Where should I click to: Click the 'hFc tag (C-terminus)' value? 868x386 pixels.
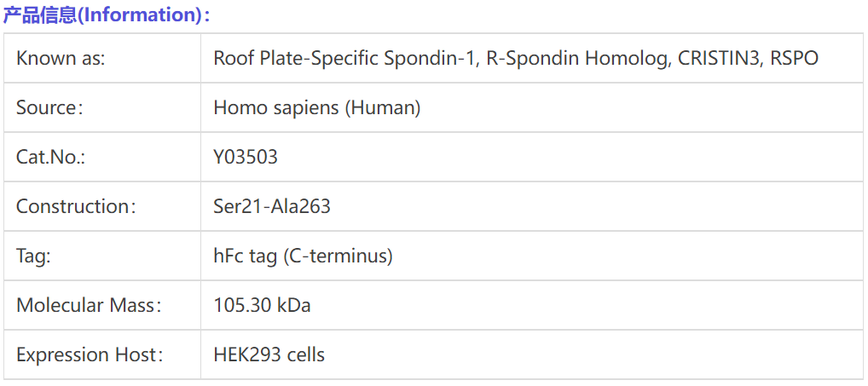(x=303, y=256)
